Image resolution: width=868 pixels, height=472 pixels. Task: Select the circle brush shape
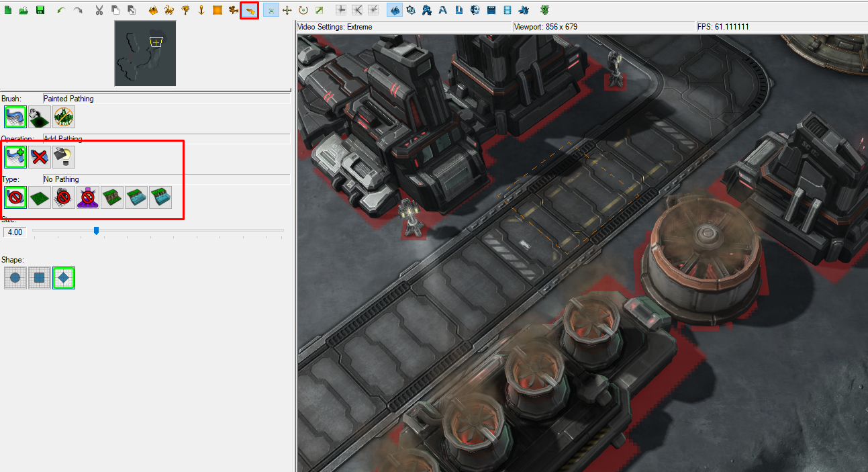pyautogui.click(x=15, y=278)
